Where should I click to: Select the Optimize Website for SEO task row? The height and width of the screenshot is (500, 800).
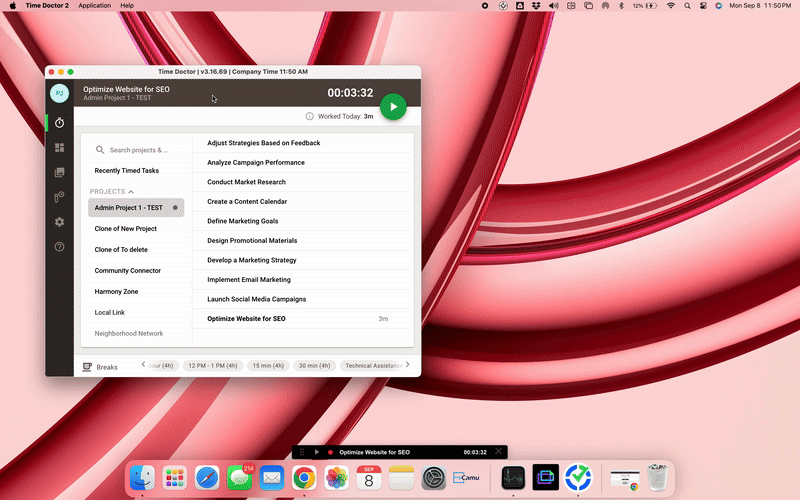(x=301, y=318)
